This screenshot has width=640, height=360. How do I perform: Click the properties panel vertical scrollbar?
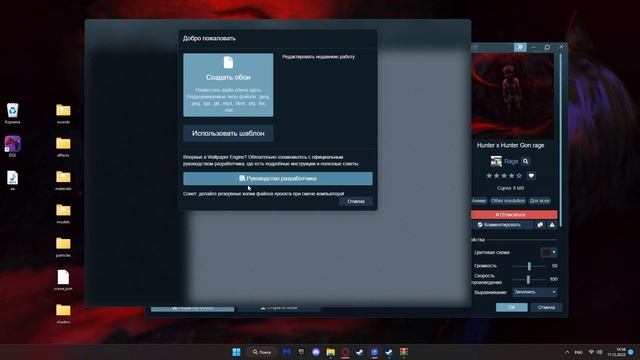click(x=561, y=139)
